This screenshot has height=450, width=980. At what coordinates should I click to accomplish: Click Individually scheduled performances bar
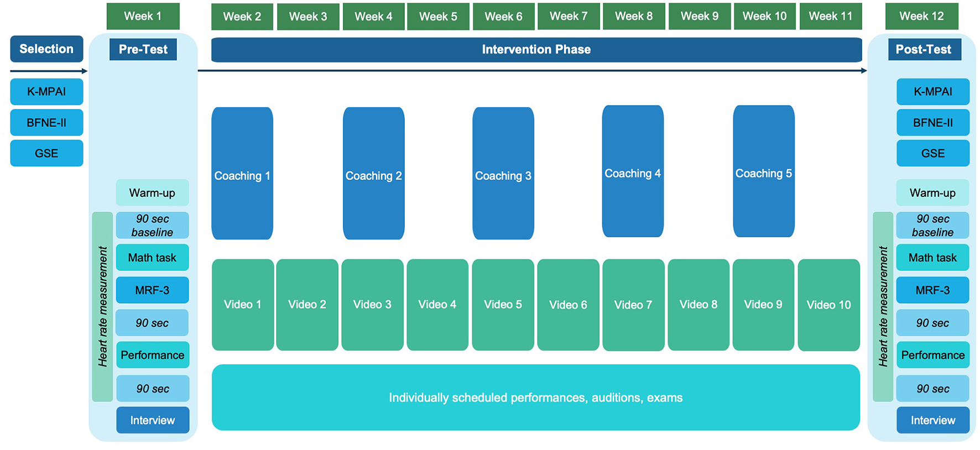535,397
